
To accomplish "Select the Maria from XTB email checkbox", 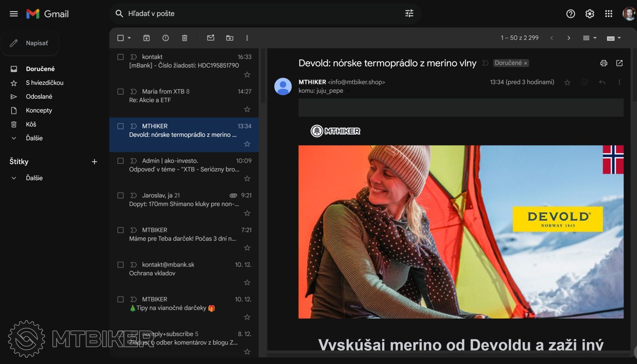I will (121, 91).
